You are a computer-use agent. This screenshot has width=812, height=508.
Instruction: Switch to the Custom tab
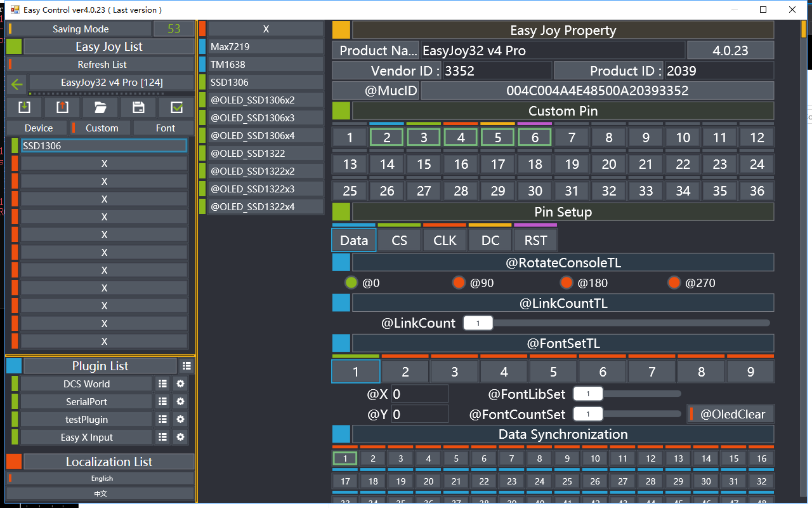click(101, 128)
